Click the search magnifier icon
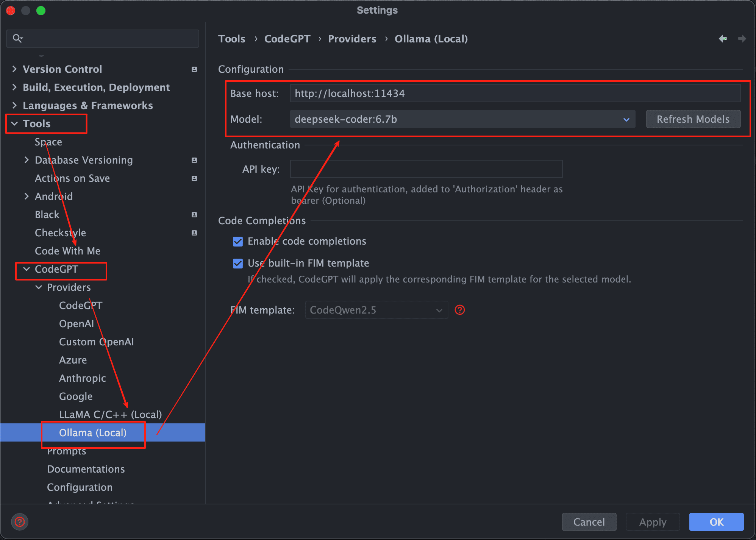 [x=17, y=38]
